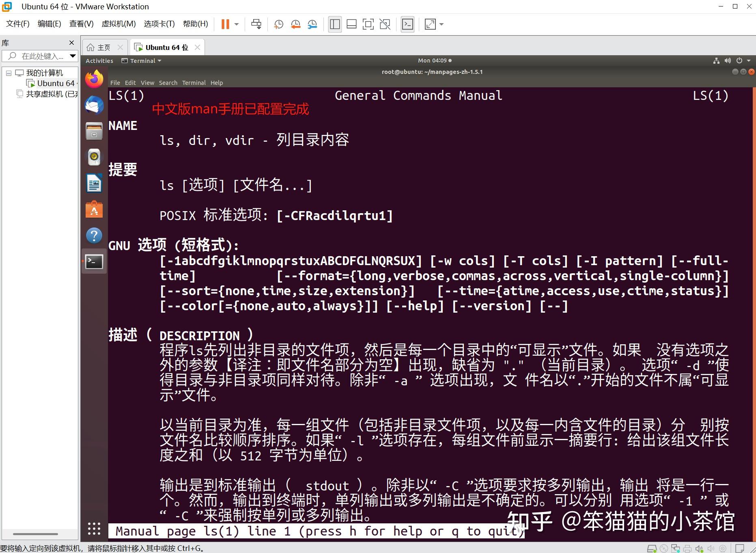
Task: Open terminal Edit menu
Action: pos(130,82)
